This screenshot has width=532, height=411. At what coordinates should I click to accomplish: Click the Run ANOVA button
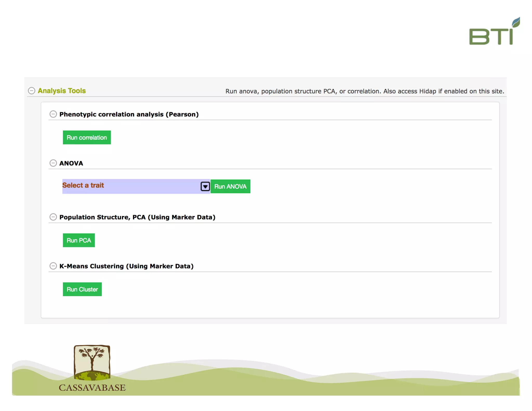(230, 187)
